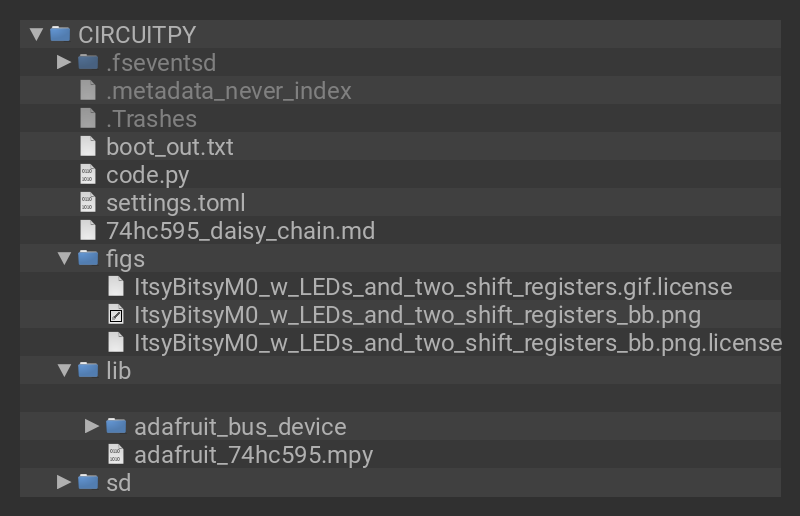This screenshot has width=800, height=516.
Task: Click the CIRCUITPY drive folder icon
Action: tap(60, 34)
